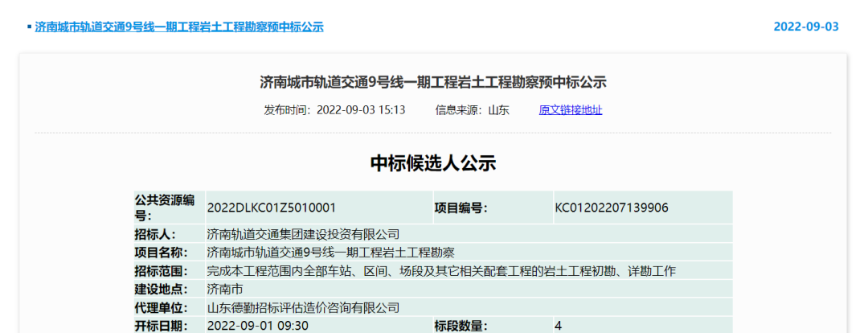The width and height of the screenshot is (868, 333).
Task: Click the 建设地点 label cell
Action: (x=170, y=289)
